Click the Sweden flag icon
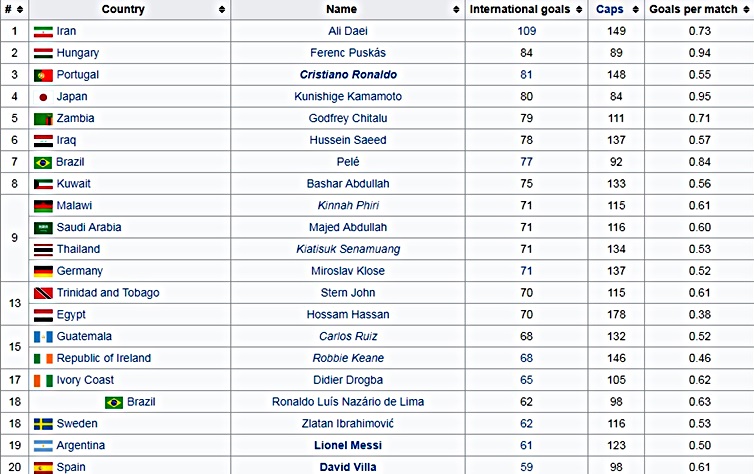This screenshot has width=754, height=474. 43,424
